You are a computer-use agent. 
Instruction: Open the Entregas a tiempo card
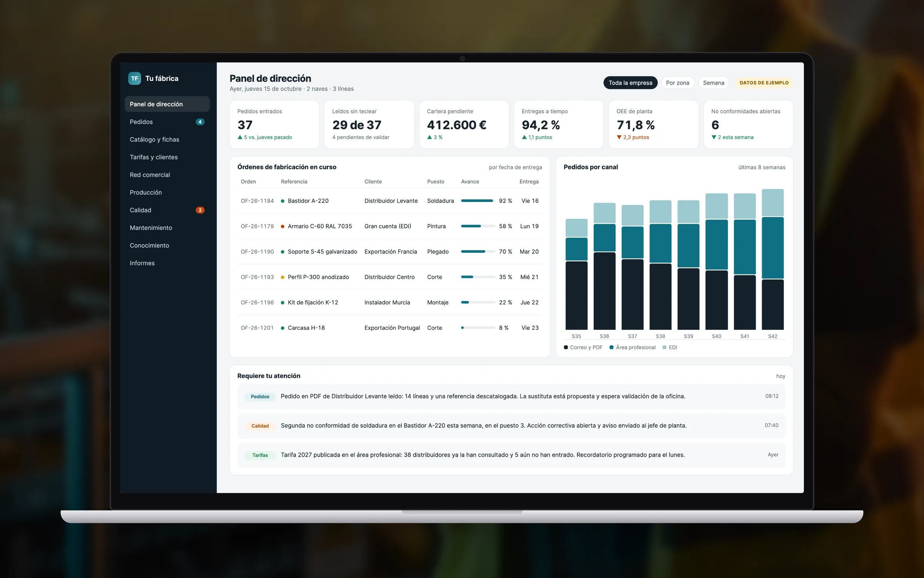pyautogui.click(x=559, y=124)
